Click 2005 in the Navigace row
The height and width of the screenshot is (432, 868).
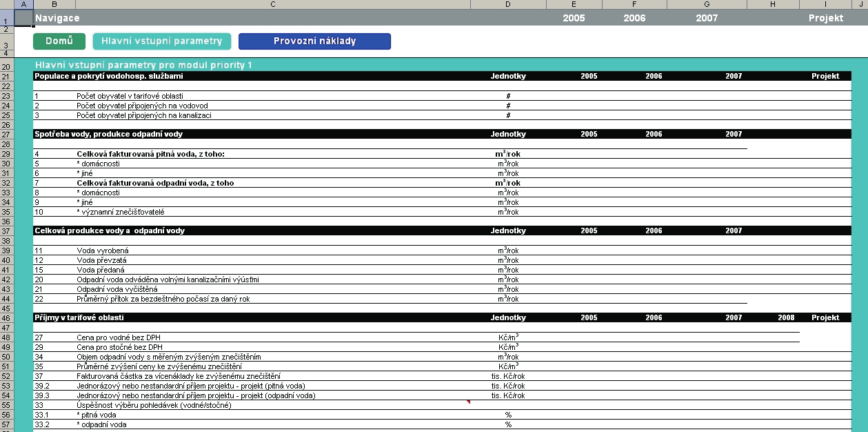pyautogui.click(x=574, y=18)
